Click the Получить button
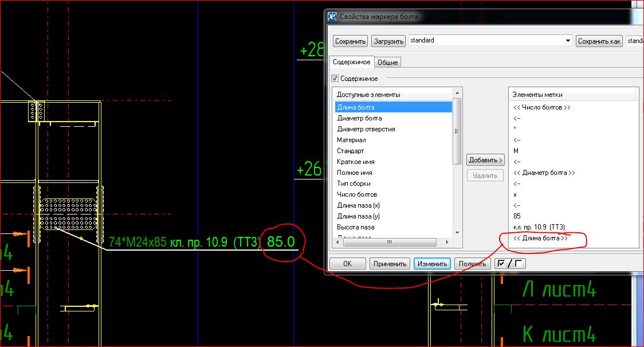644x347 pixels. click(x=472, y=264)
